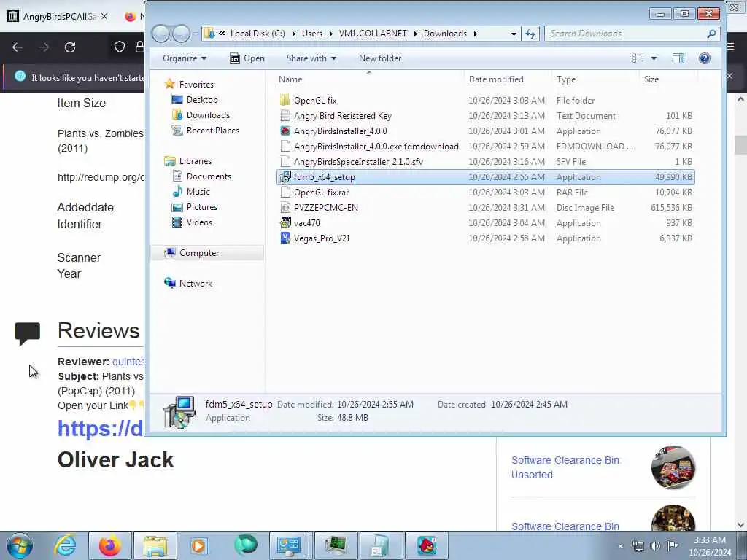Open Windows Media Player taskbar icon
This screenshot has height=560, width=747.
click(199, 545)
